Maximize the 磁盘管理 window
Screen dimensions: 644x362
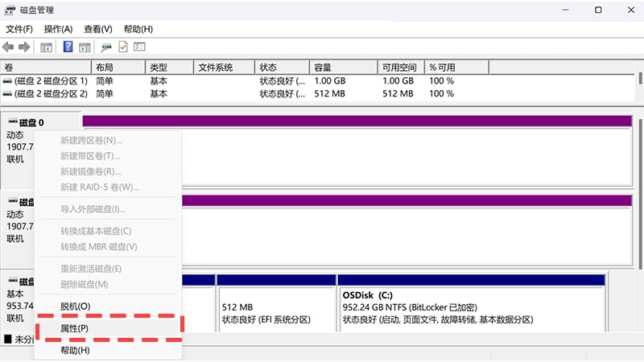[598, 10]
